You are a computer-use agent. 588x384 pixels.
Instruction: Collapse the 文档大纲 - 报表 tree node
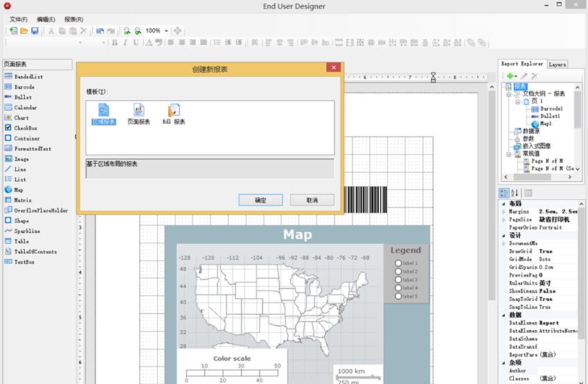click(508, 93)
